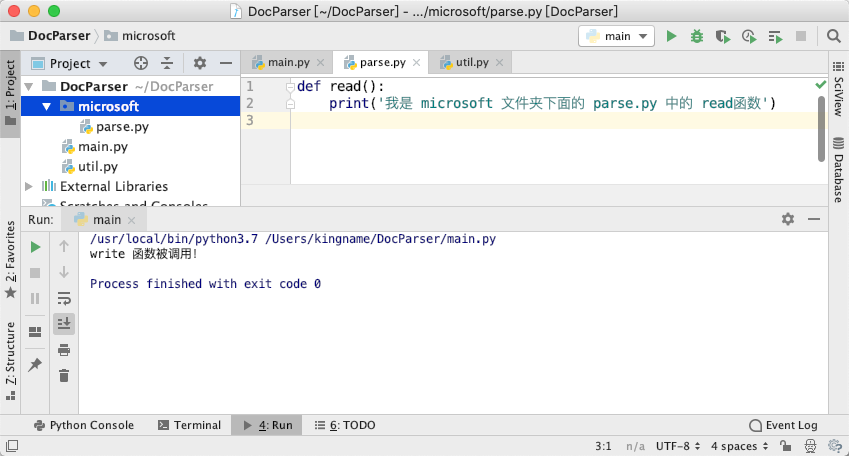This screenshot has width=849, height=456.
Task: Select the parse.py editor tab
Action: coord(382,62)
